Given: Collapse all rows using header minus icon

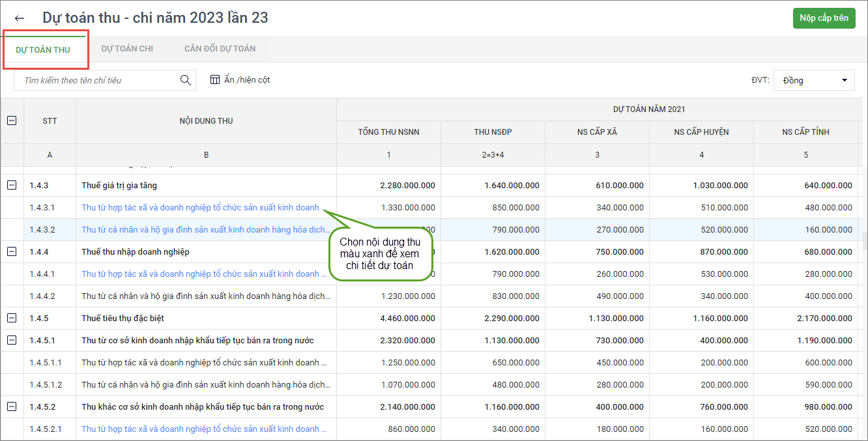Looking at the screenshot, I should point(12,121).
